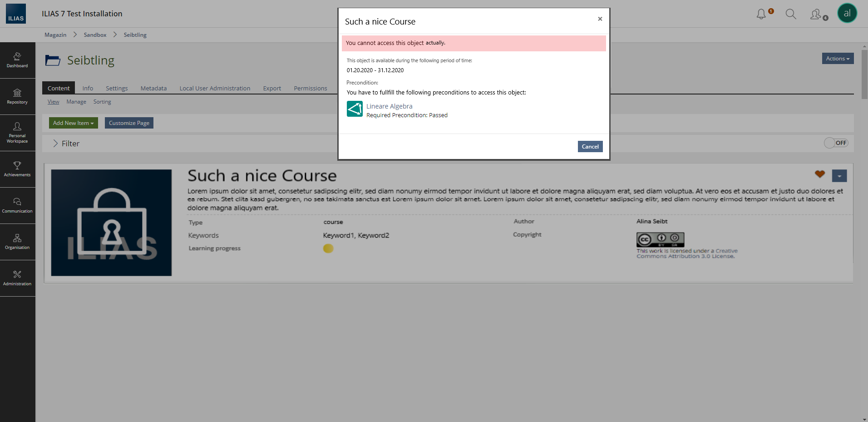Open the Actions dropdown menu

click(x=838, y=59)
